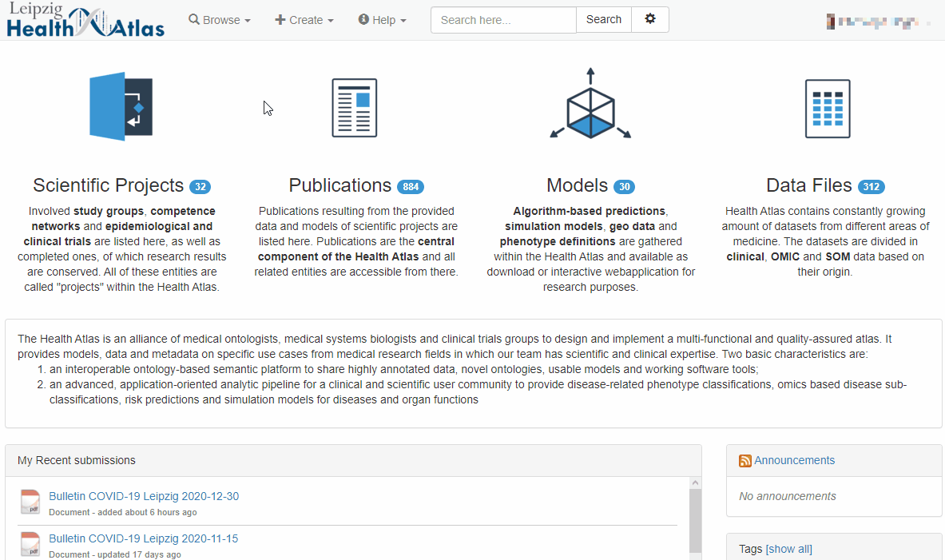Expand the Browse dropdown menu
This screenshot has height=560, width=945.
coord(220,20)
